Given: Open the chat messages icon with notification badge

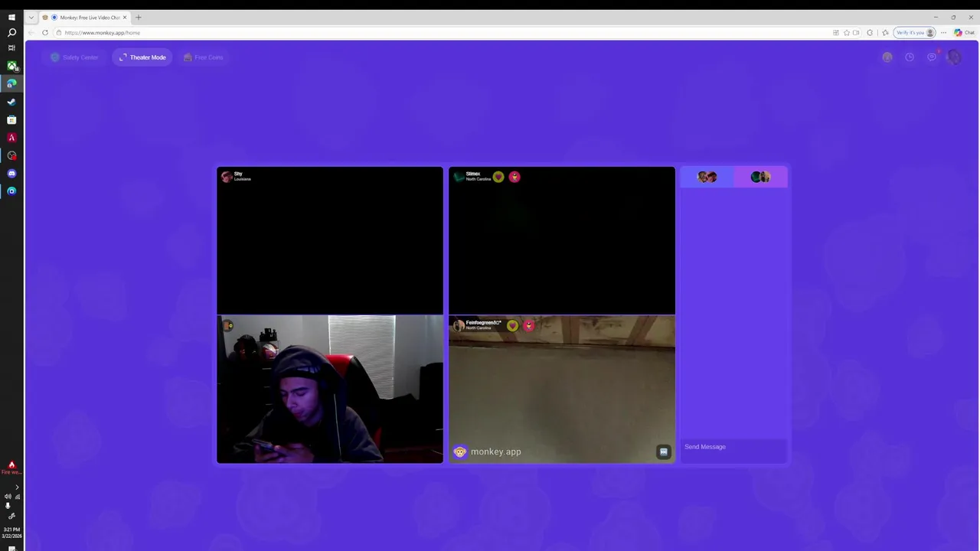Looking at the screenshot, I should (932, 57).
